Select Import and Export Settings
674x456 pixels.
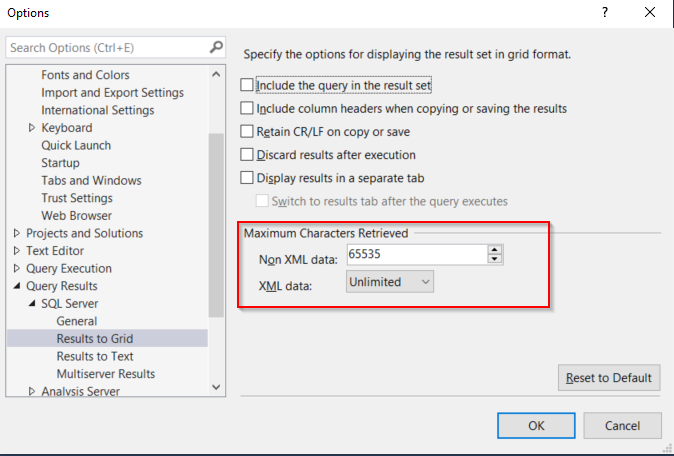(112, 92)
